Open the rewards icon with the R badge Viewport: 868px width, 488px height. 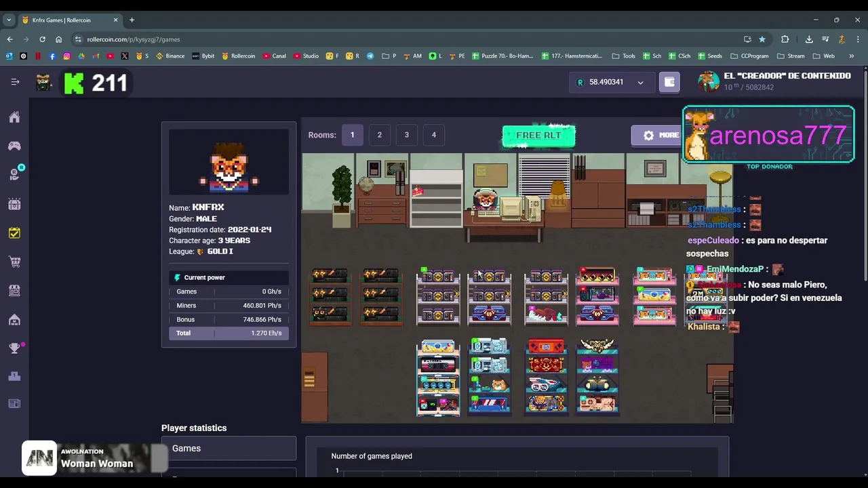[14, 174]
